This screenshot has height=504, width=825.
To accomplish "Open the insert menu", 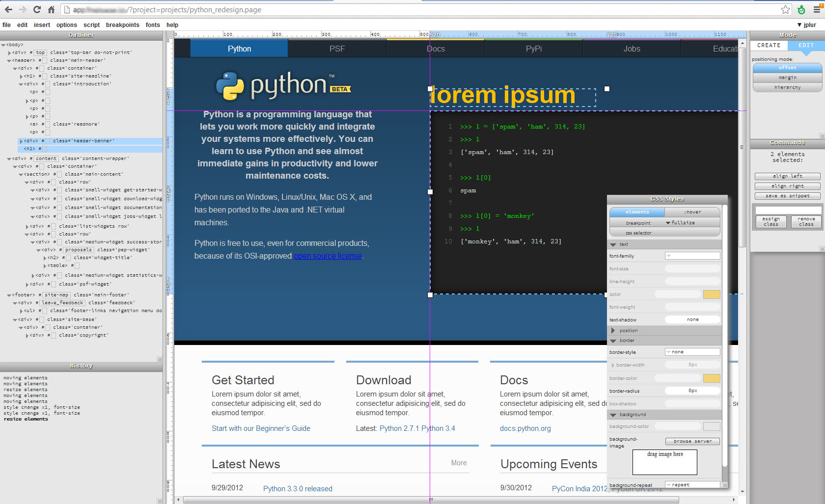I will (x=42, y=25).
